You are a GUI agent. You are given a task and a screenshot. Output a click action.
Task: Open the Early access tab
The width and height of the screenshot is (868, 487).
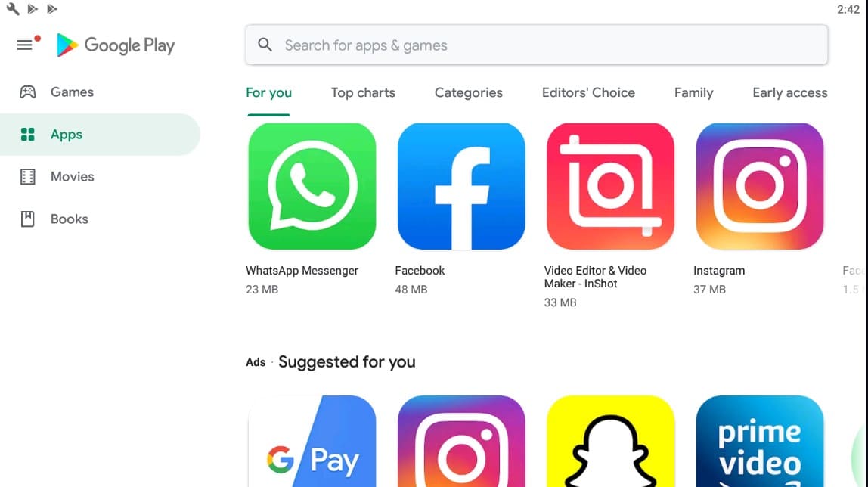(x=790, y=92)
